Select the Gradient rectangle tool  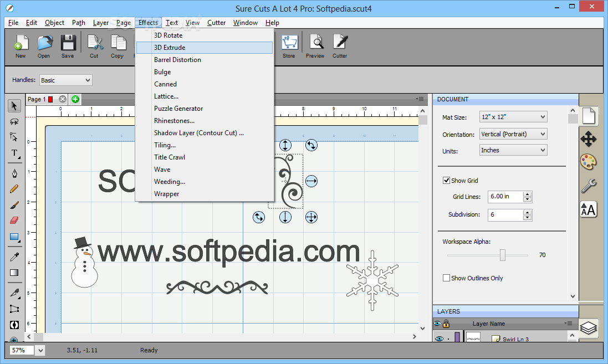[x=14, y=273]
